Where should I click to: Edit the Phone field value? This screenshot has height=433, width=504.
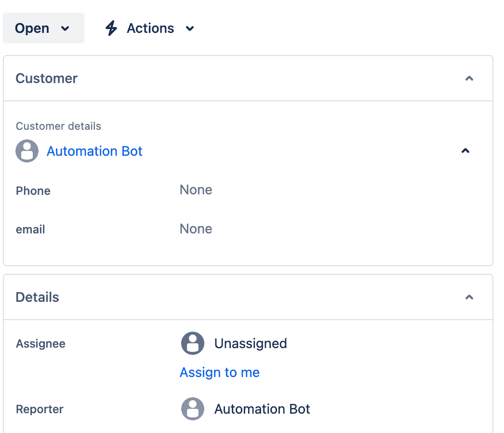196,190
